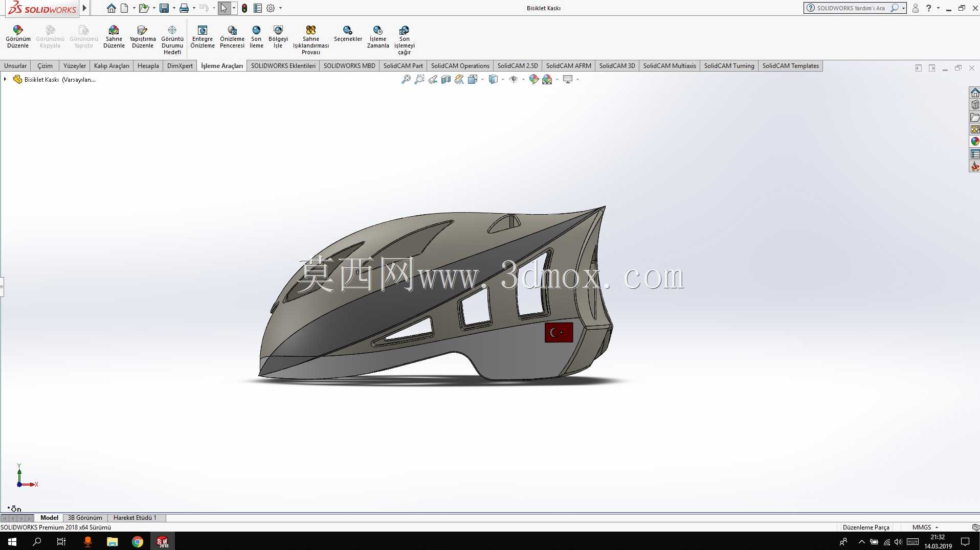Click Zoom to Area in view toolbar
Image resolution: width=980 pixels, height=550 pixels.
(419, 79)
